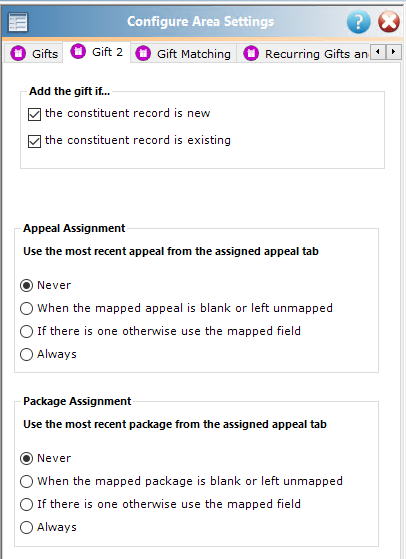
Task: Select Never under Appeal Assignment
Action: pos(26,286)
